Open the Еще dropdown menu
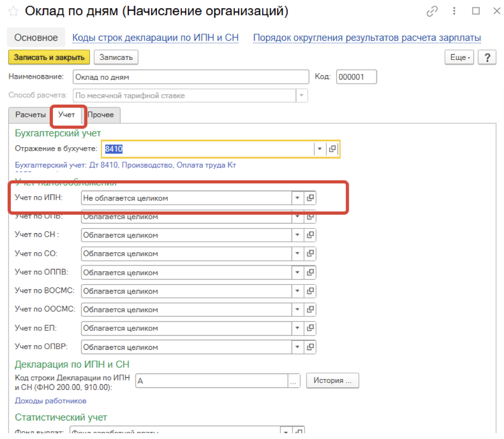Screen dimensions: 504x439 point(459,57)
